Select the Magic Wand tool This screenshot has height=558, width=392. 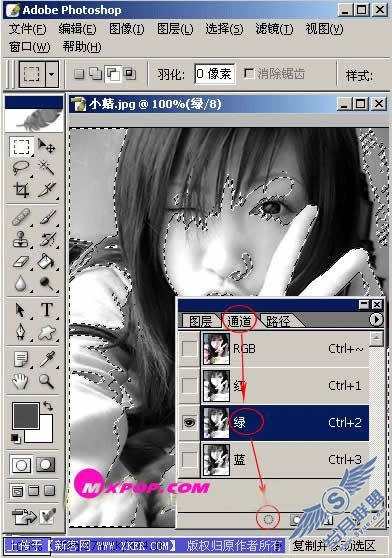pyautogui.click(x=47, y=167)
